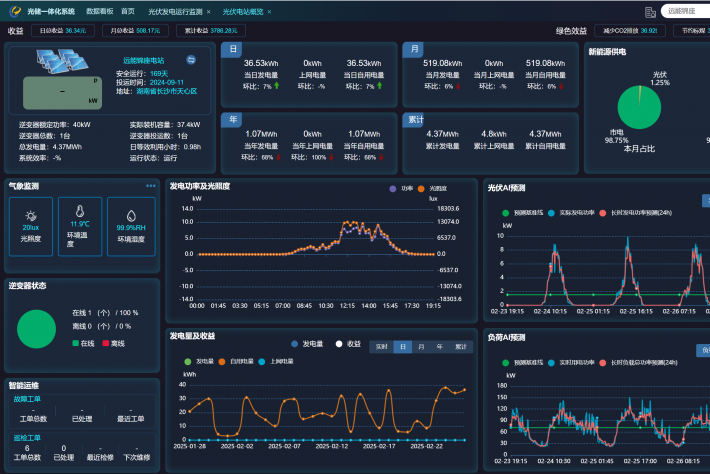Open the 数据看板 menu

[100, 11]
